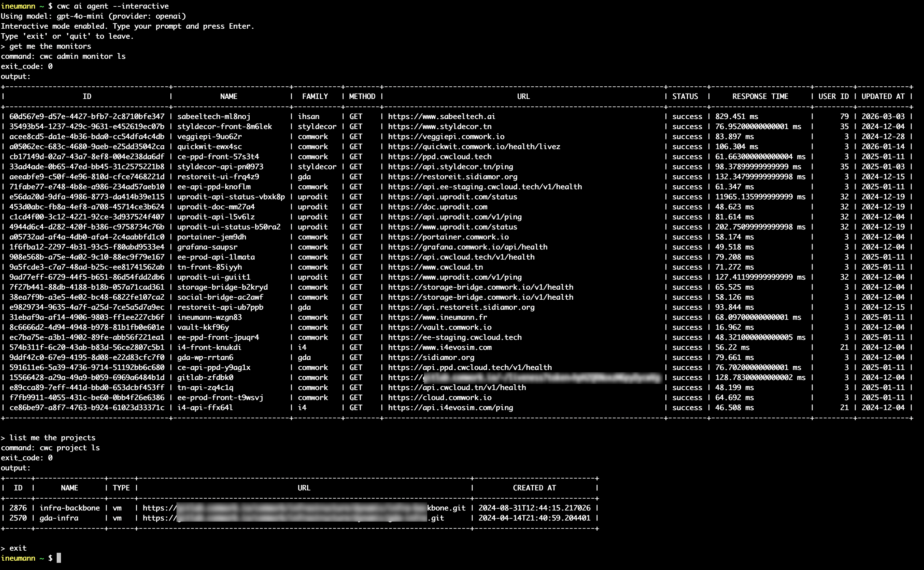Viewport: 924px width, 570px height.
Task: Click the ee-api-ppd-knoflm monitor name
Action: (214, 187)
